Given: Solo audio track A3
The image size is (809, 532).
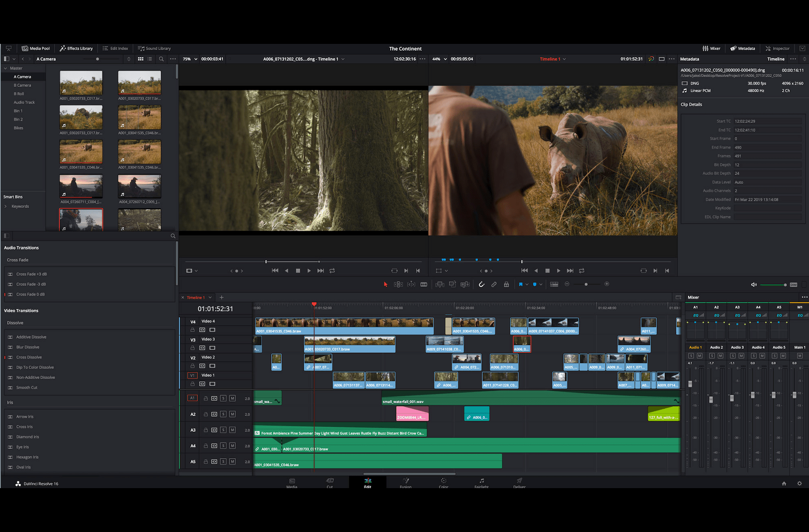Looking at the screenshot, I should (x=223, y=430).
